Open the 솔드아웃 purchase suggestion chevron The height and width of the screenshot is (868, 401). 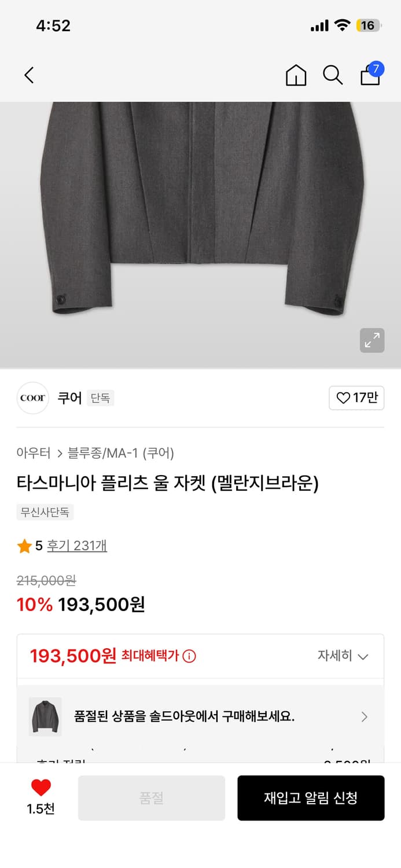coord(365,716)
